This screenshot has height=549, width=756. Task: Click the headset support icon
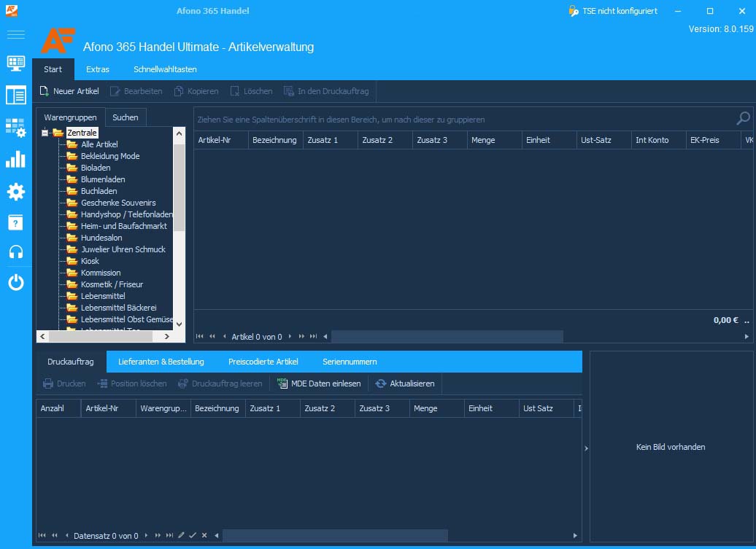pyautogui.click(x=15, y=252)
